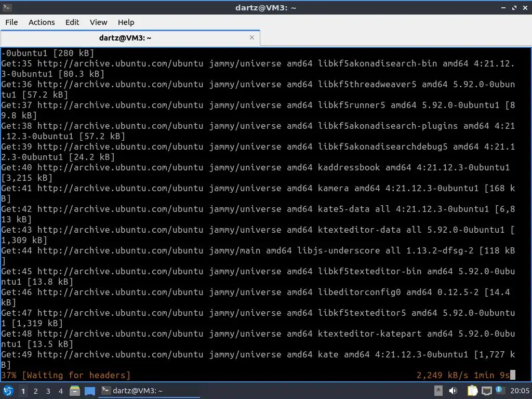Close the dartz@VM3: ~ tab
This screenshot has width=532, height=399.
[x=252, y=37]
